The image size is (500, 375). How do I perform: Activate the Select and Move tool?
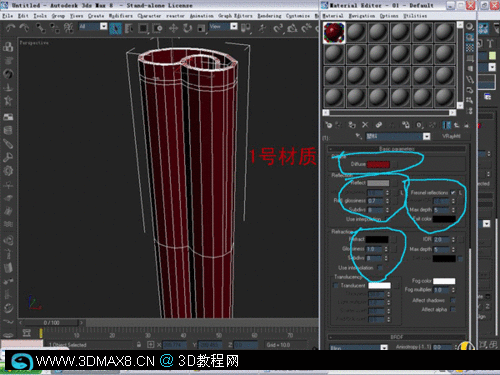pyautogui.click(x=173, y=29)
